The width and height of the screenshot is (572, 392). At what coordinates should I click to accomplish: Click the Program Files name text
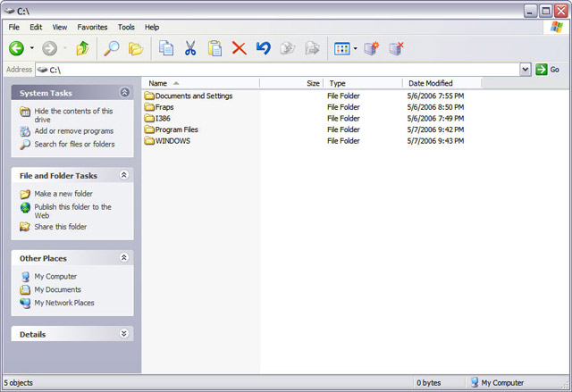pos(177,129)
